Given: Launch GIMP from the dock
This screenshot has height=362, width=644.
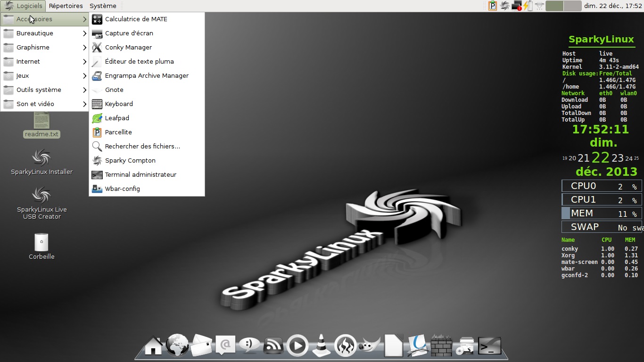Looking at the screenshot, I should tap(370, 346).
